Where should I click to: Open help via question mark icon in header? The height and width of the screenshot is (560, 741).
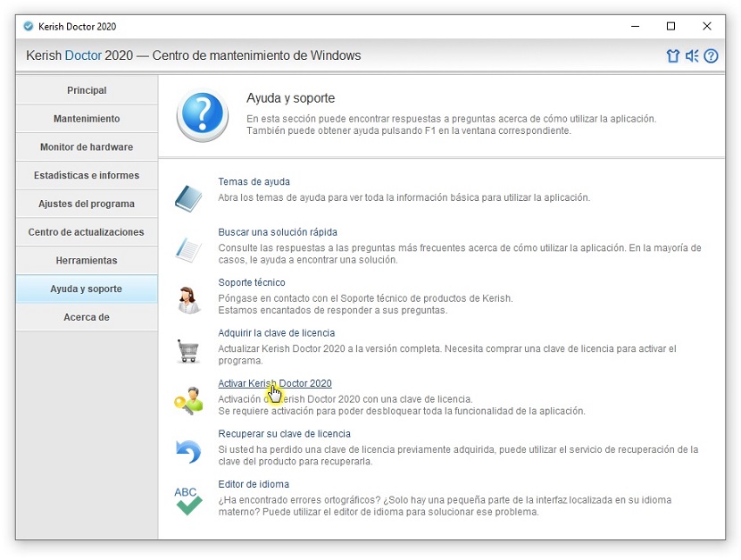point(711,55)
